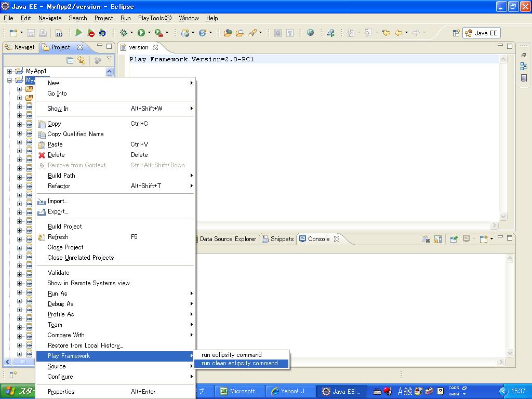This screenshot has width=532, height=399.
Task: Click the binary 010 toolbar icon
Action: pyautogui.click(x=59, y=33)
